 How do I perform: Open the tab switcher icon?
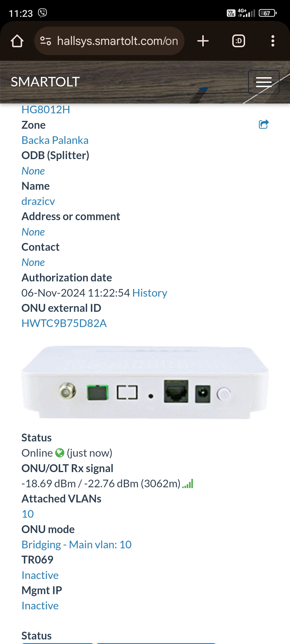(238, 41)
